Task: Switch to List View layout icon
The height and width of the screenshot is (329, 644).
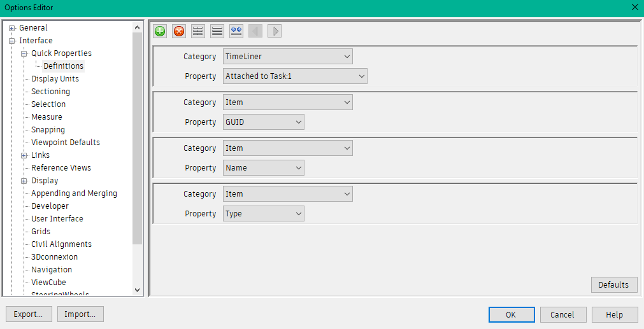Action: coord(217,31)
